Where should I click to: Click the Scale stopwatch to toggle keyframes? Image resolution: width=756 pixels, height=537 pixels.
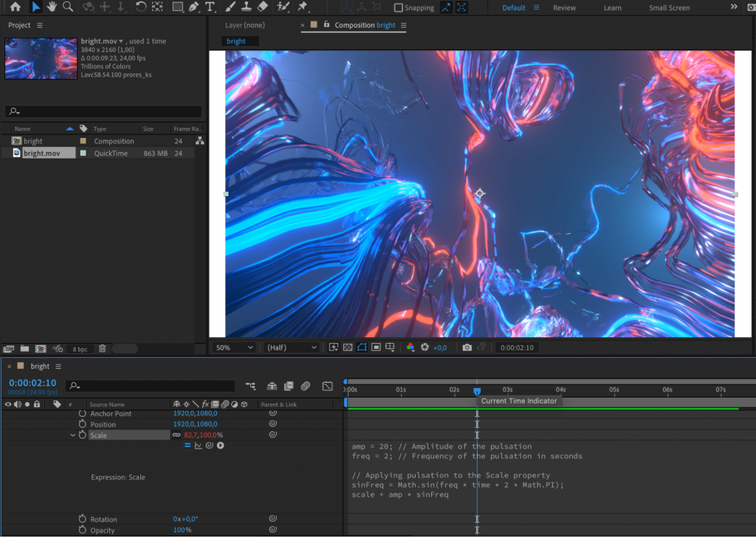(x=81, y=434)
